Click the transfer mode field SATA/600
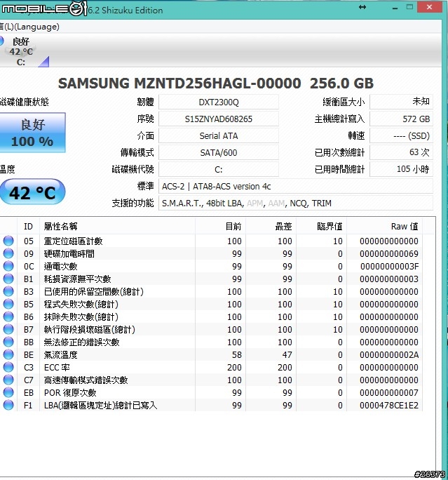 (x=218, y=152)
